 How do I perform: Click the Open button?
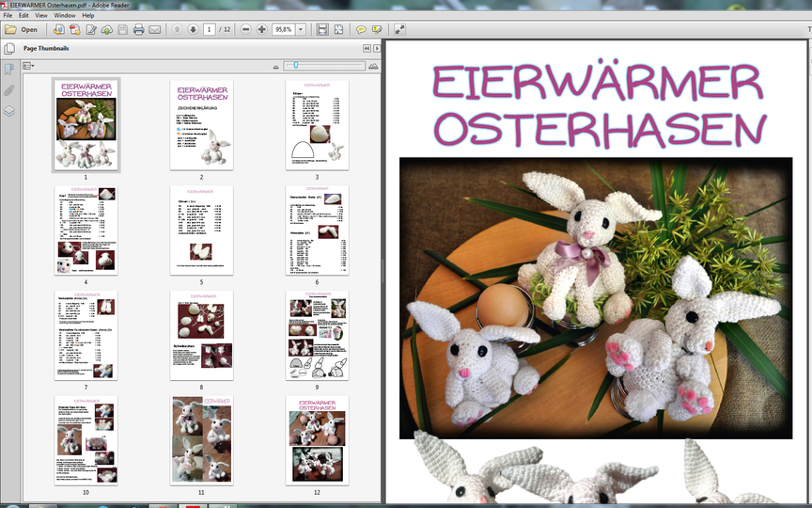(x=22, y=29)
